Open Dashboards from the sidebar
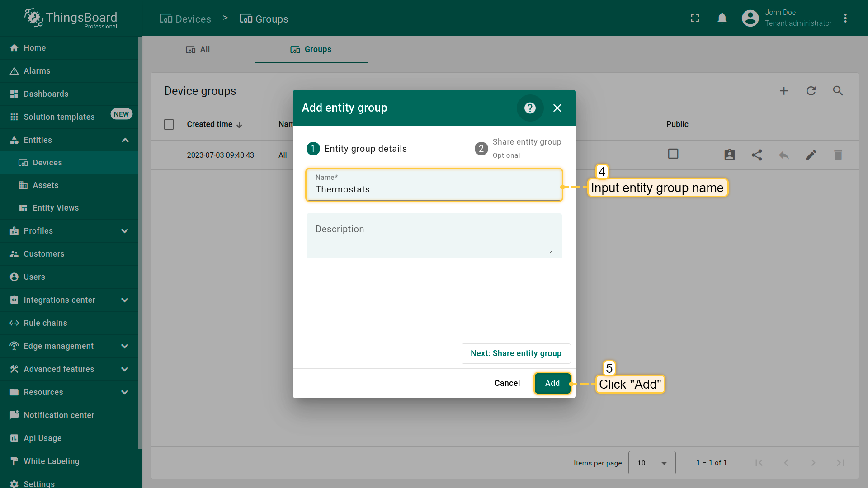868x488 pixels. 46,94
